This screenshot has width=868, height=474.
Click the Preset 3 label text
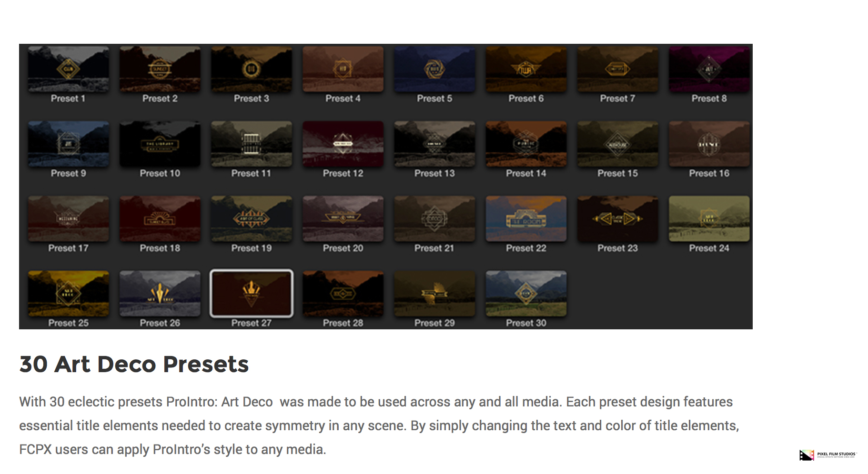click(252, 99)
